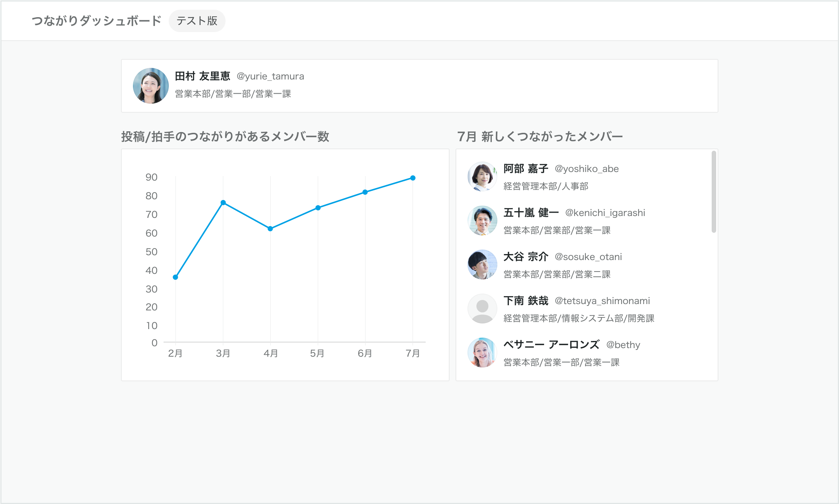Screen dimensions: 839x504
Task: Click 下南 鉄哉 default avatar icon
Action: coord(482,309)
